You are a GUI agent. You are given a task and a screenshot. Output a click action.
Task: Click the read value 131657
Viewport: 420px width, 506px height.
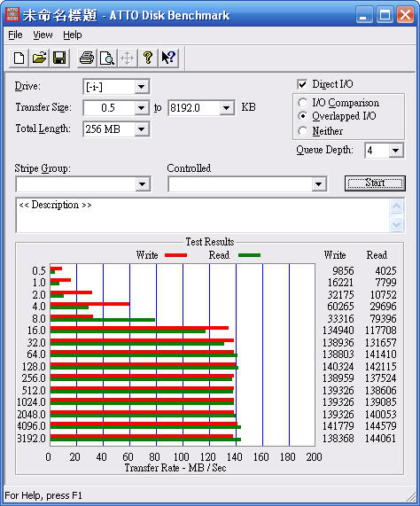(381, 342)
